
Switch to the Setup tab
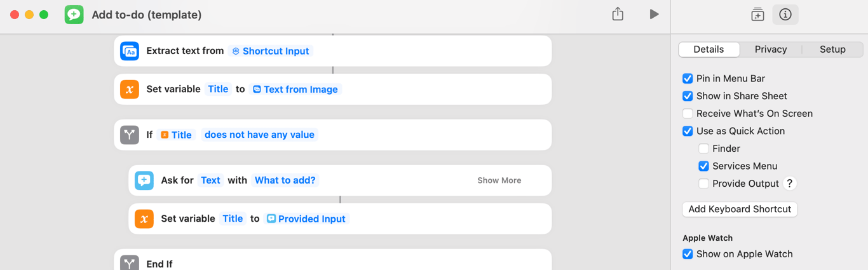click(832, 50)
